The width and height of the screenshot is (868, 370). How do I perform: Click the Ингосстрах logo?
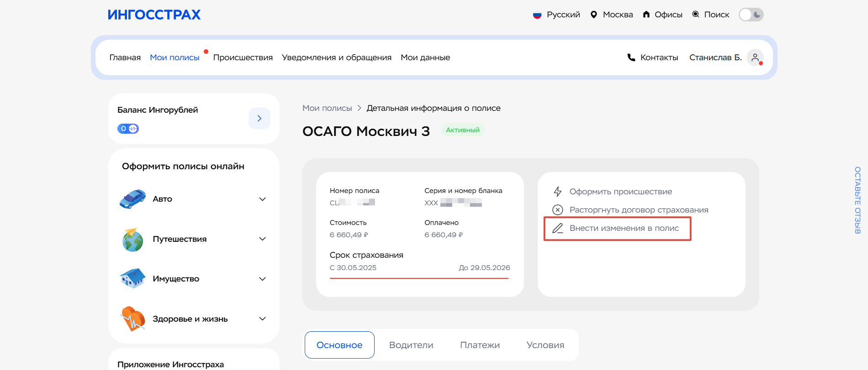tap(154, 15)
